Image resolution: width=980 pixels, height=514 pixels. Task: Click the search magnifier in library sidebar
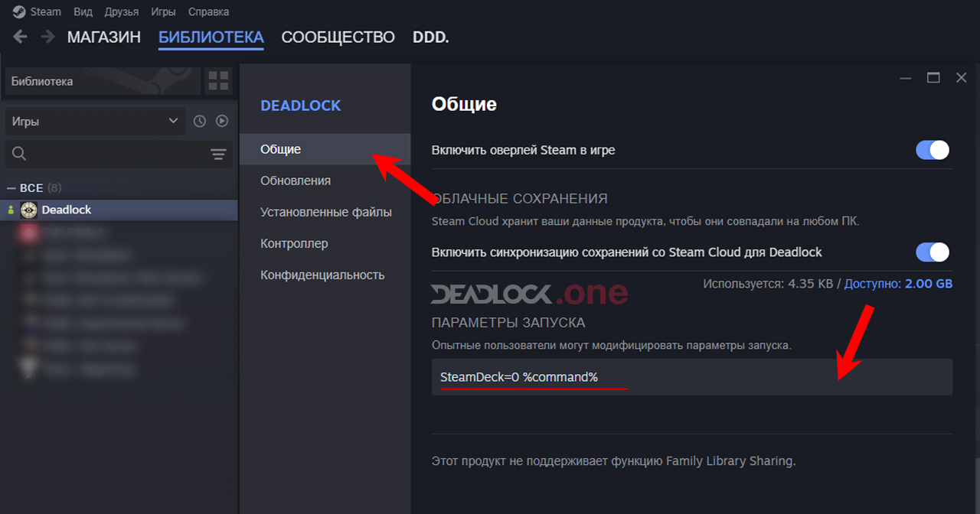[x=18, y=154]
